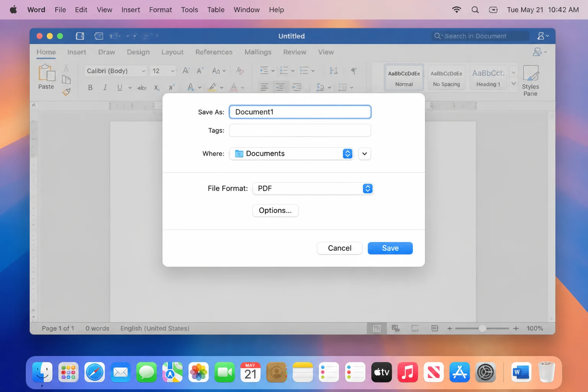The image size is (588, 392).
Task: Click the Copy icon in ribbon
Action: click(x=66, y=80)
